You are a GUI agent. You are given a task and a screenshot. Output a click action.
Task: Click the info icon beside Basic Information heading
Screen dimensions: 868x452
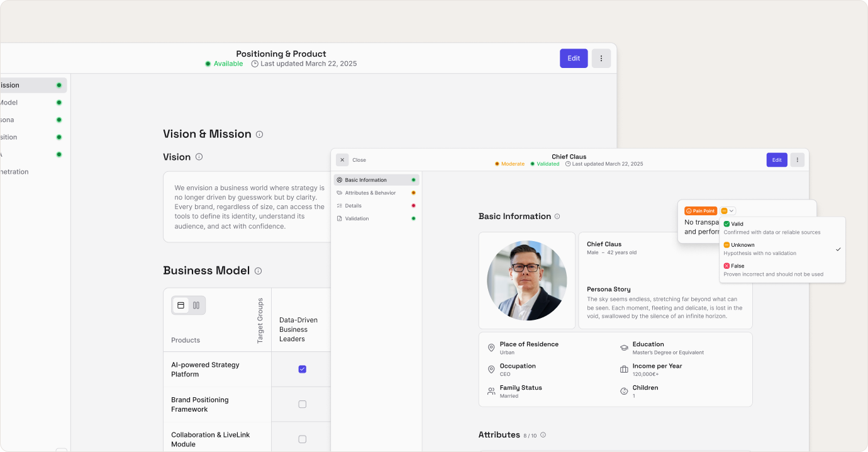click(x=557, y=216)
